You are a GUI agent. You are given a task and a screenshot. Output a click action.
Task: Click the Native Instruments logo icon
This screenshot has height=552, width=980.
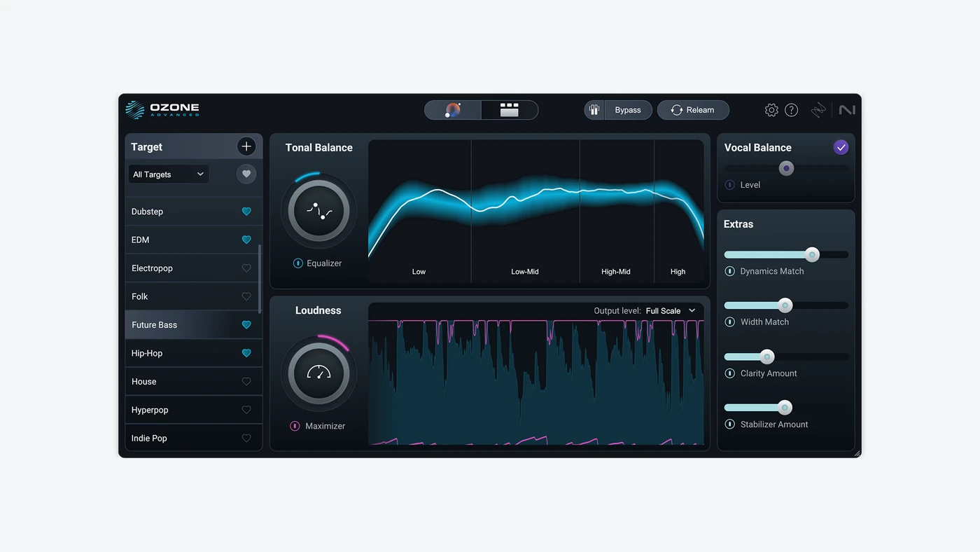[x=847, y=110]
